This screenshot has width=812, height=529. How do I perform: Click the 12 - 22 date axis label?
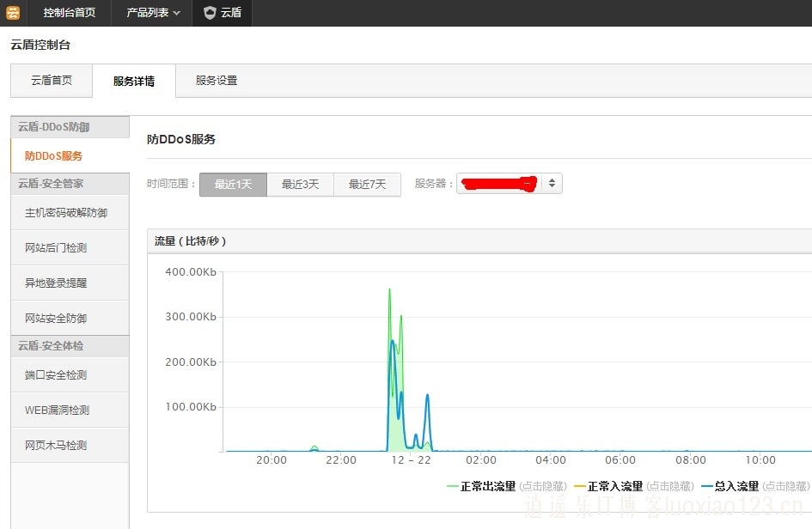click(412, 459)
